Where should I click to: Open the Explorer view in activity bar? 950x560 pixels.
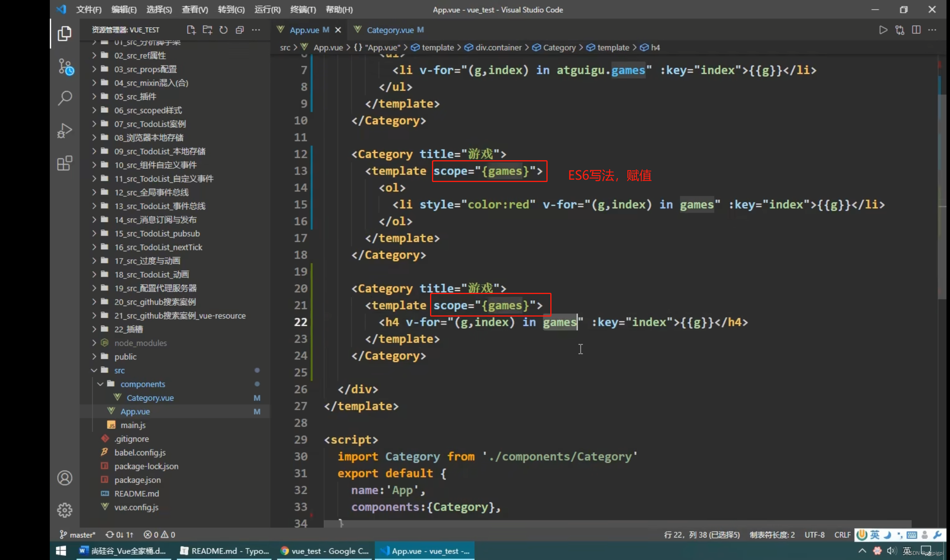65,34
